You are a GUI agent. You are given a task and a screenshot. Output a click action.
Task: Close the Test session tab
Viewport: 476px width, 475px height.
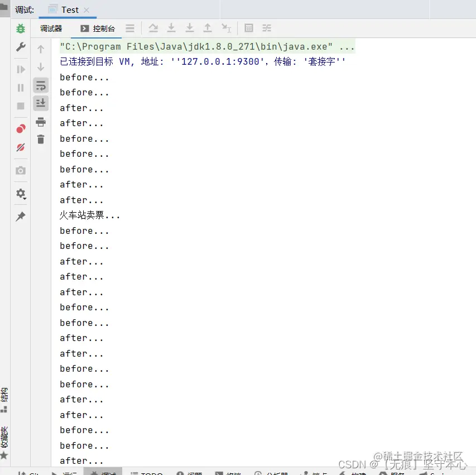(x=86, y=10)
